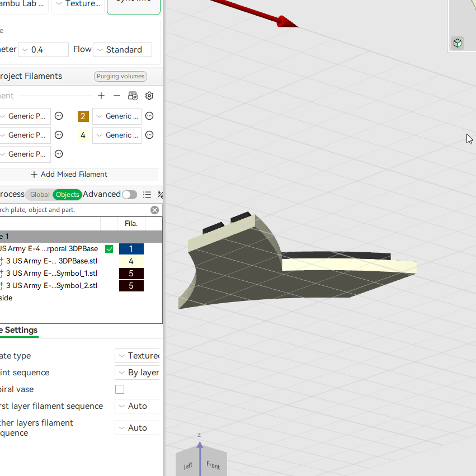Select the Objects process tab
476x476 pixels.
(x=67, y=195)
